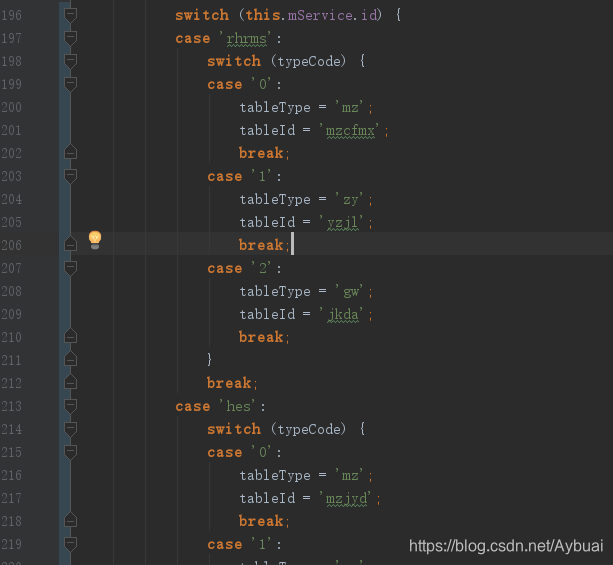The height and width of the screenshot is (565, 613).
Task: Click line number 217 in gutter
Action: (x=11, y=499)
